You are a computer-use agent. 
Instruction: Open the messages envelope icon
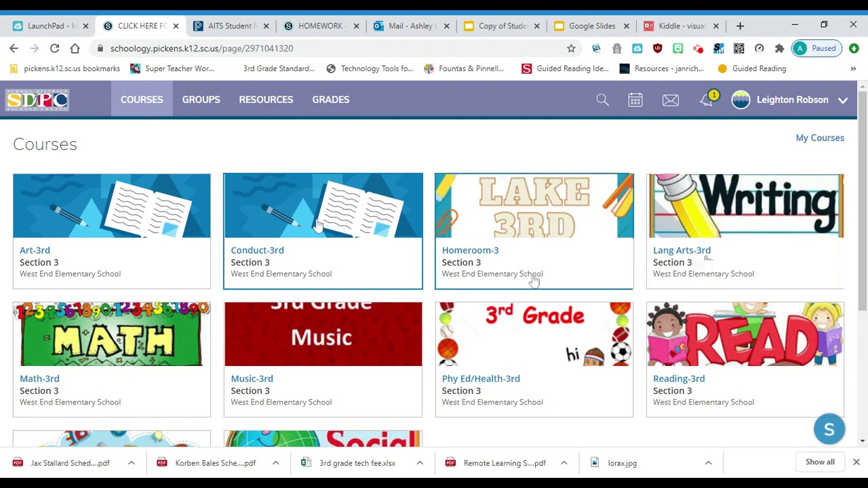[x=671, y=100]
